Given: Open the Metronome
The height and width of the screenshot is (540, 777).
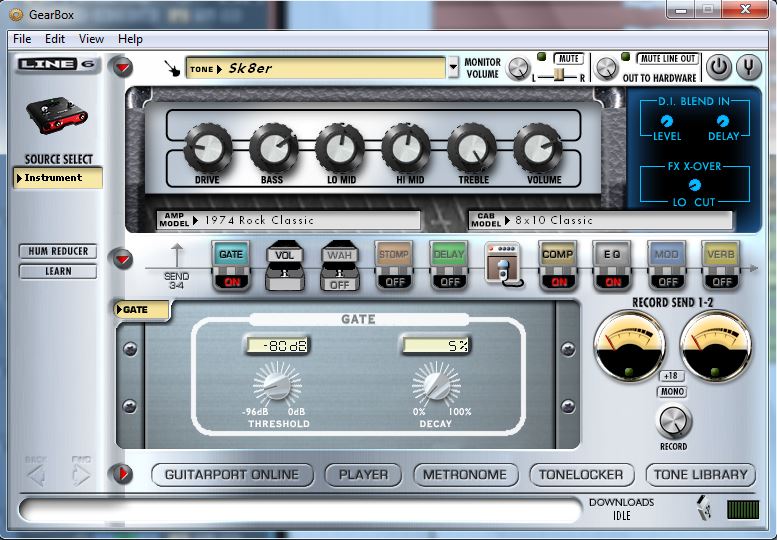Looking at the screenshot, I should pos(465,475).
